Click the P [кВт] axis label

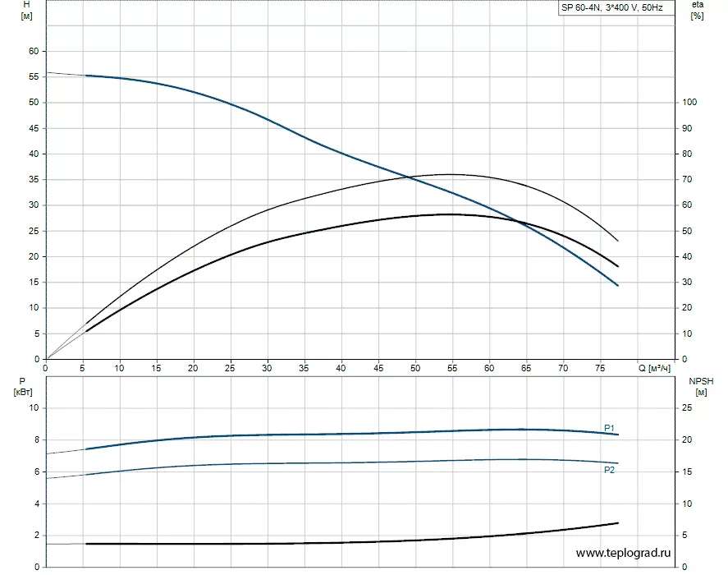click(23, 387)
